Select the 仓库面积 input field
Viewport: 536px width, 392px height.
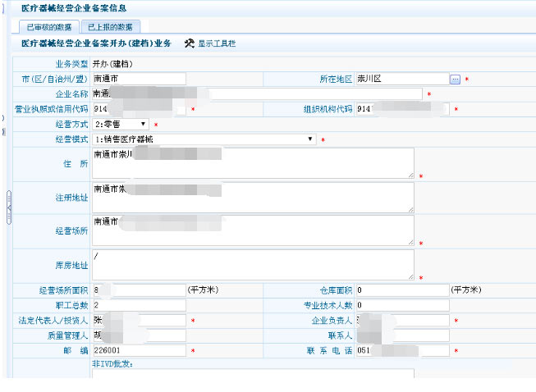[x=401, y=289]
